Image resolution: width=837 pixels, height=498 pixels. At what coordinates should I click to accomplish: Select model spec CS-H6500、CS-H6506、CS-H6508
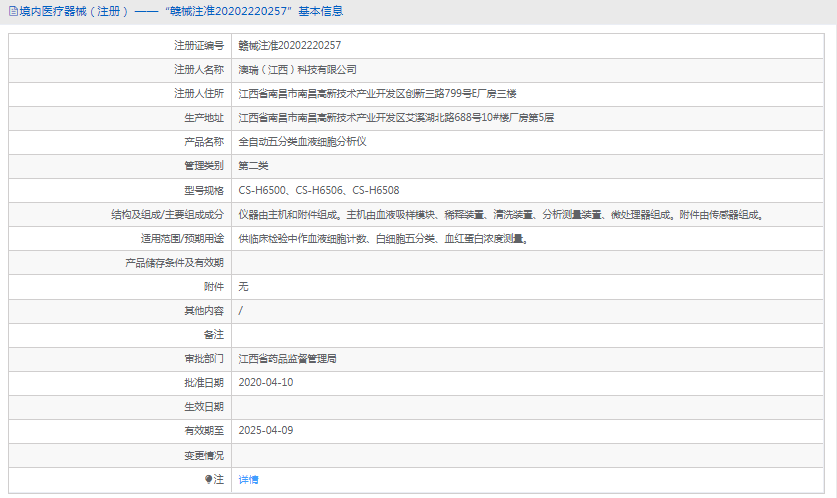[x=319, y=190]
